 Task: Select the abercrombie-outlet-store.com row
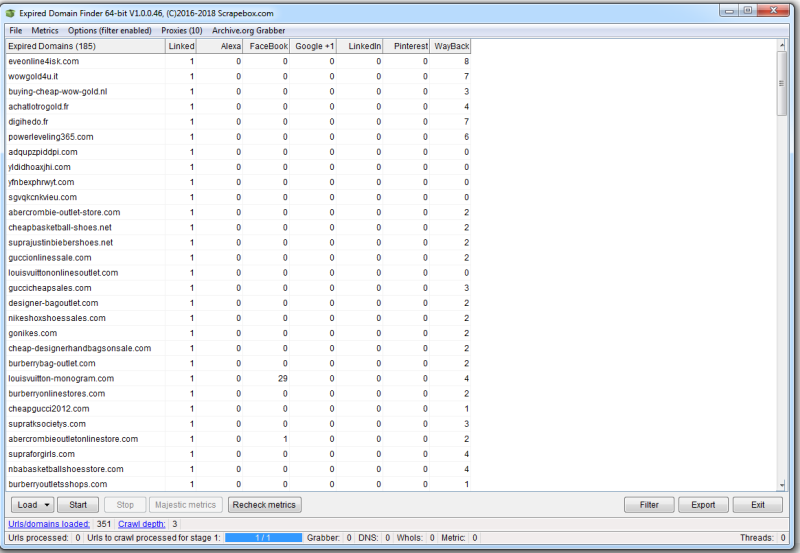point(238,212)
